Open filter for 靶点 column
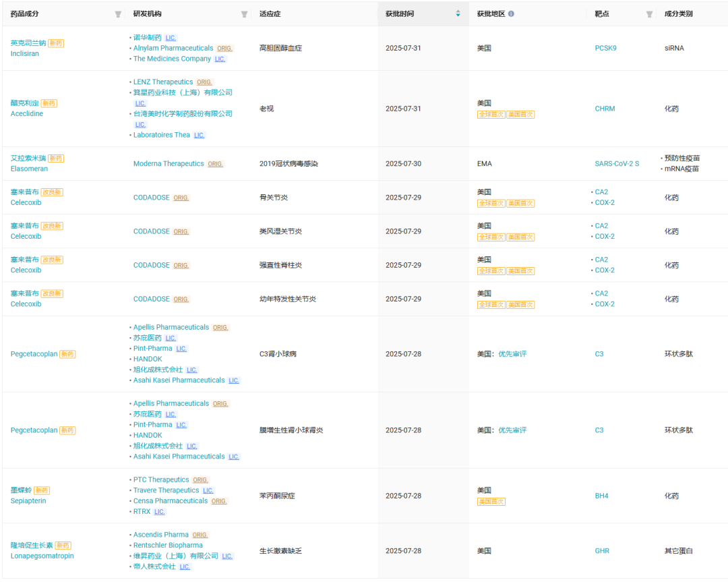 coord(650,14)
